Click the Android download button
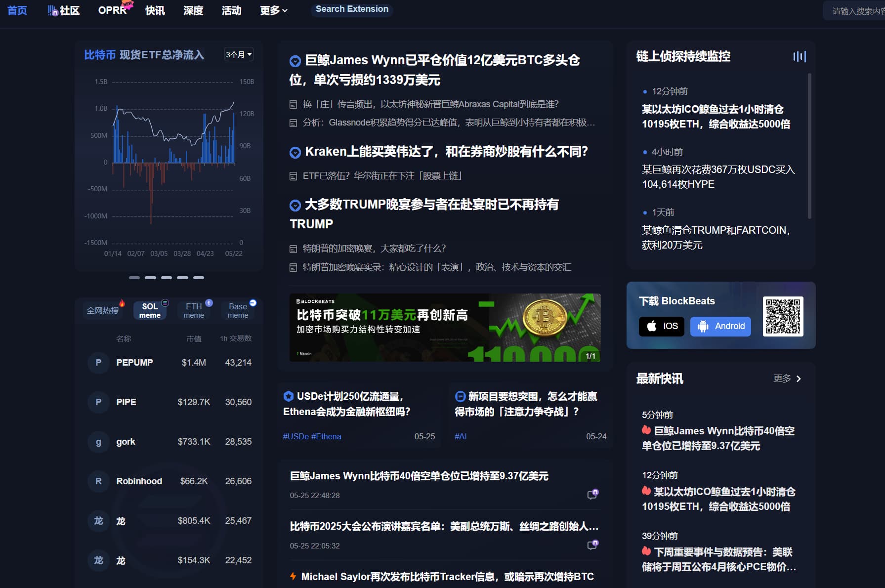Screen dimensions: 885x588 pos(720,326)
